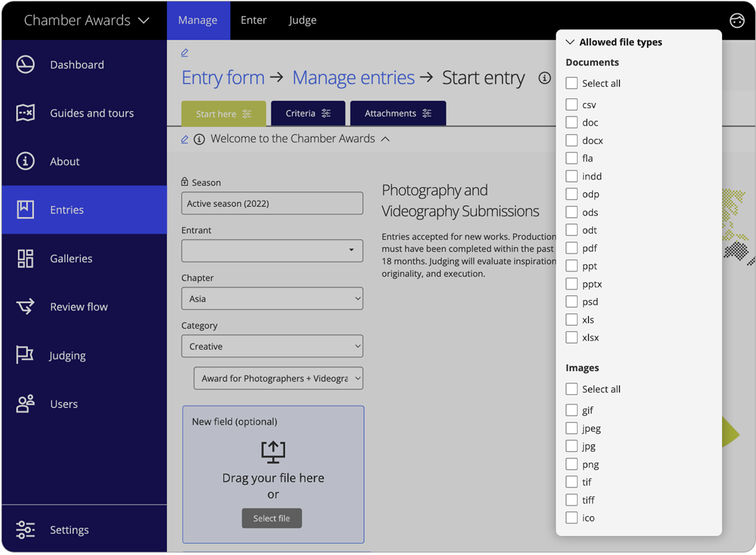Check the png image file type
The width and height of the screenshot is (756, 555).
572,464
